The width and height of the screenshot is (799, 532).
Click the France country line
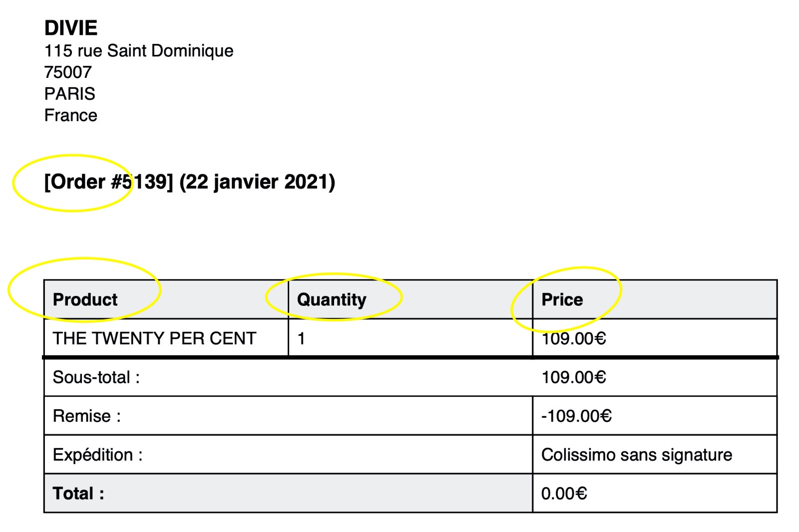point(70,115)
